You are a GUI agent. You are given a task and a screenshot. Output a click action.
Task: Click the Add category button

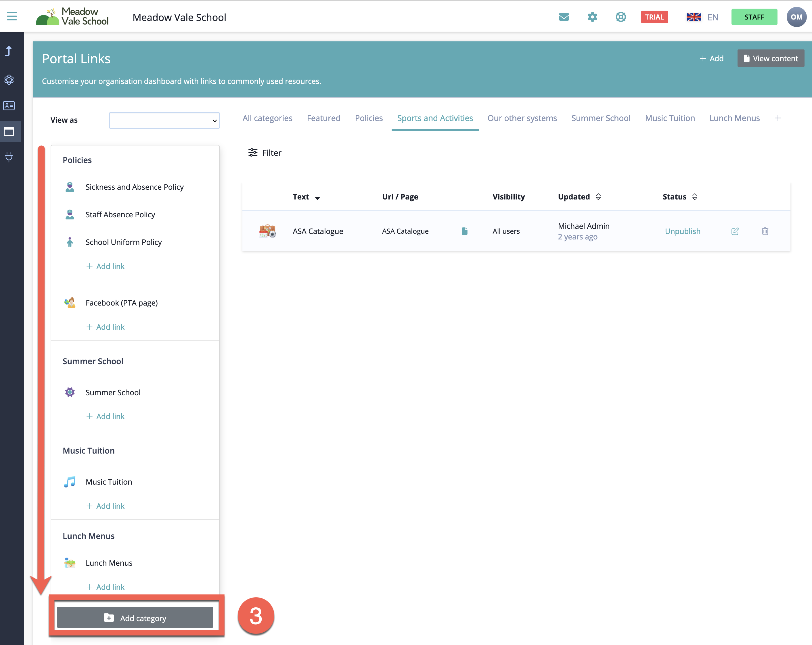point(135,618)
